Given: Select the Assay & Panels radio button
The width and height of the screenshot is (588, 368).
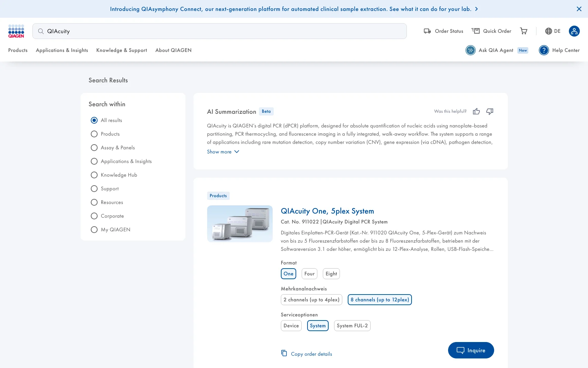Looking at the screenshot, I should (x=94, y=148).
